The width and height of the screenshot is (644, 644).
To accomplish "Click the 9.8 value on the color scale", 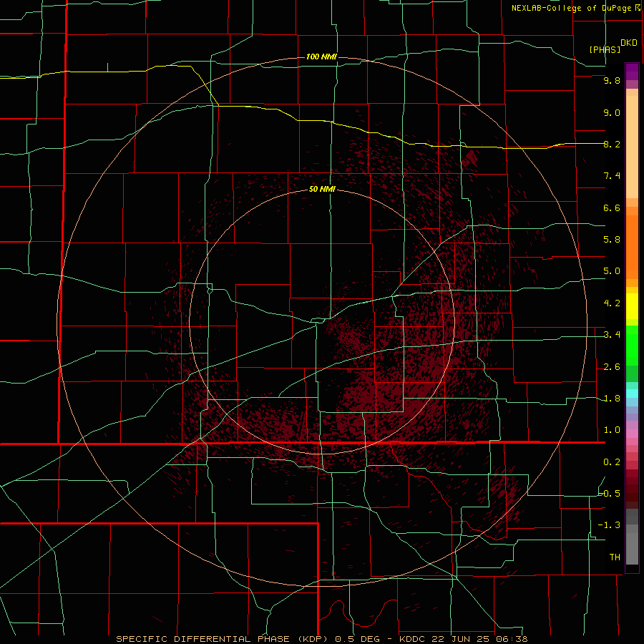I will tap(612, 80).
